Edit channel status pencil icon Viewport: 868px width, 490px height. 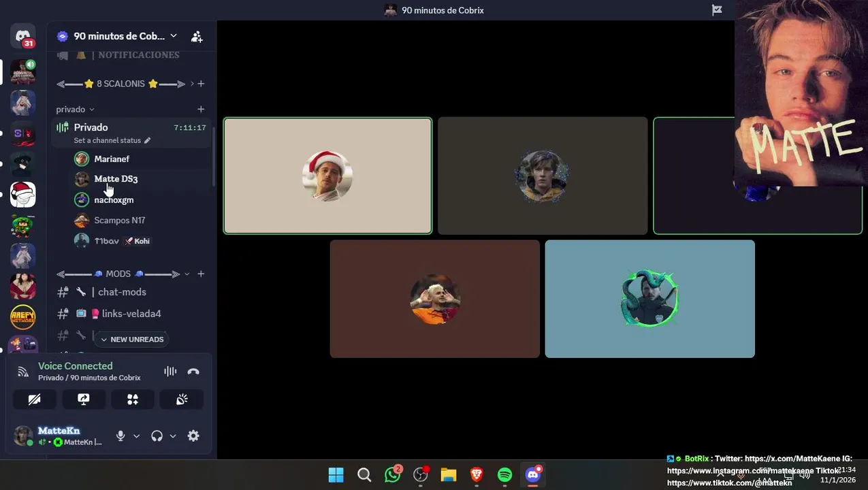click(147, 140)
